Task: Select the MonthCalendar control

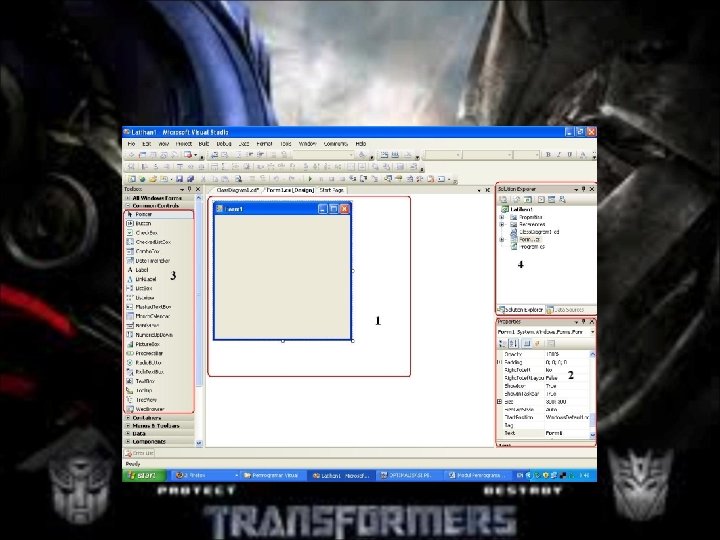Action: (x=159, y=316)
